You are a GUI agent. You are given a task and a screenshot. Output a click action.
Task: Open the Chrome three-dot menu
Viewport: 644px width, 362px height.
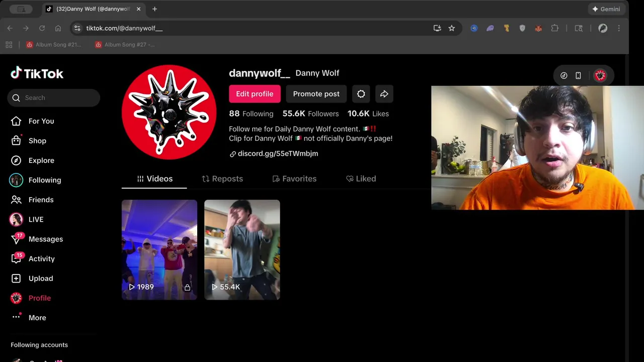[x=619, y=28]
